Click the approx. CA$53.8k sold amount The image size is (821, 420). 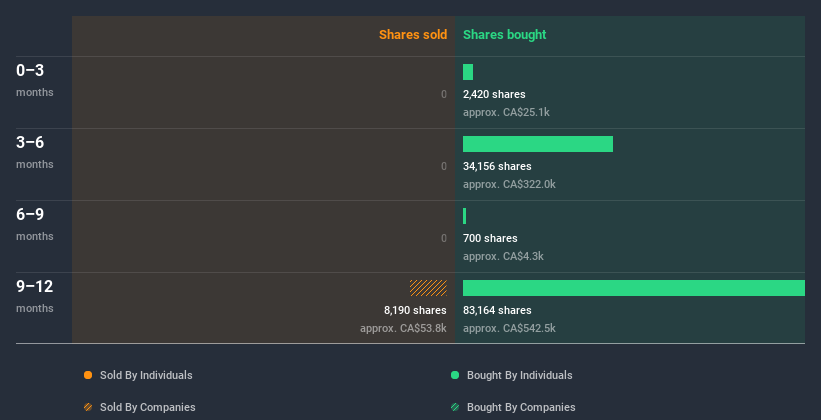(403, 328)
